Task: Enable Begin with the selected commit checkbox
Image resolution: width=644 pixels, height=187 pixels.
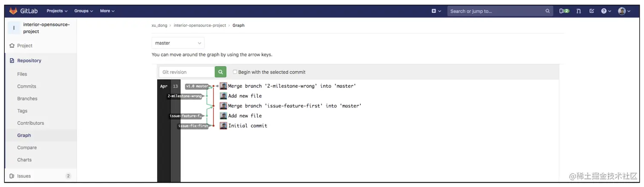Action: click(x=235, y=72)
